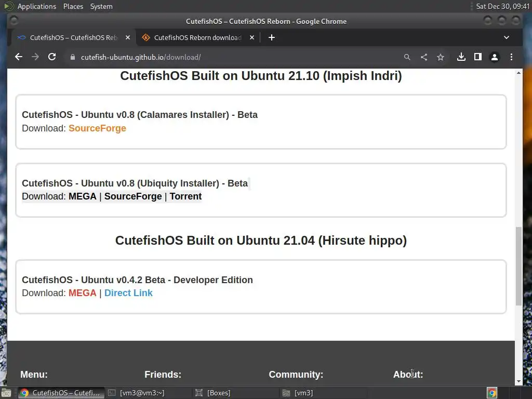Close the CutefishOS Reborn download tab
Viewport: 532px width, 399px height.
coord(252,37)
